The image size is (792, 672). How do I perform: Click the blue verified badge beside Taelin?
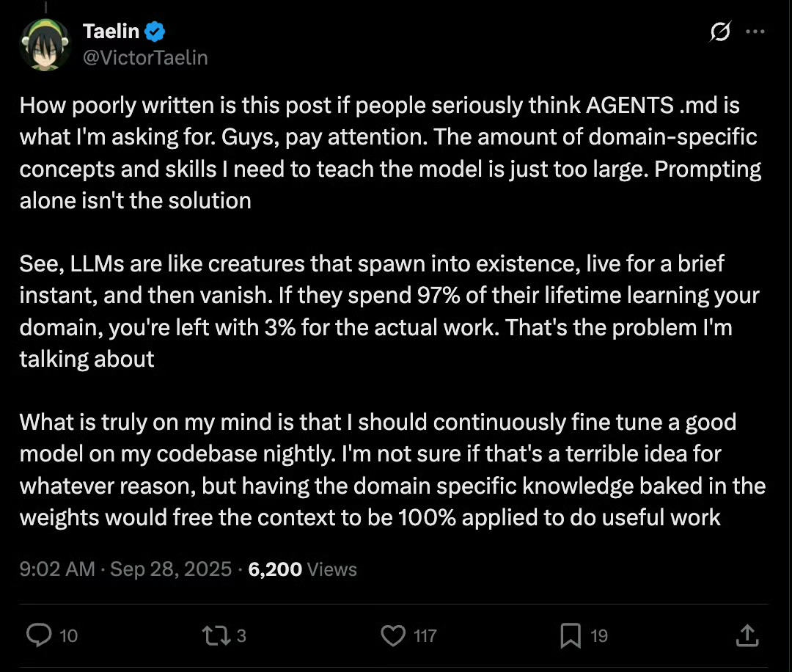pos(155,32)
